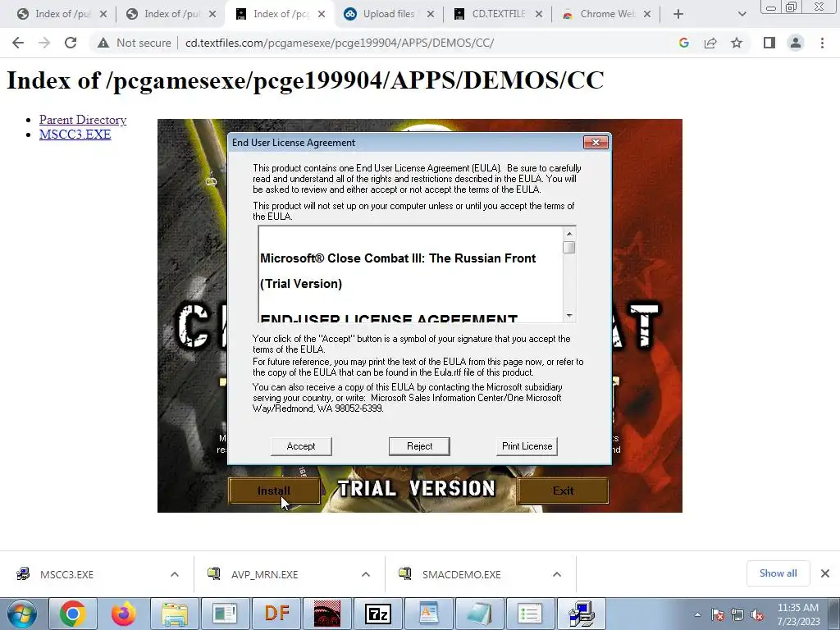Open Chrome three-dot menu

click(x=822, y=43)
